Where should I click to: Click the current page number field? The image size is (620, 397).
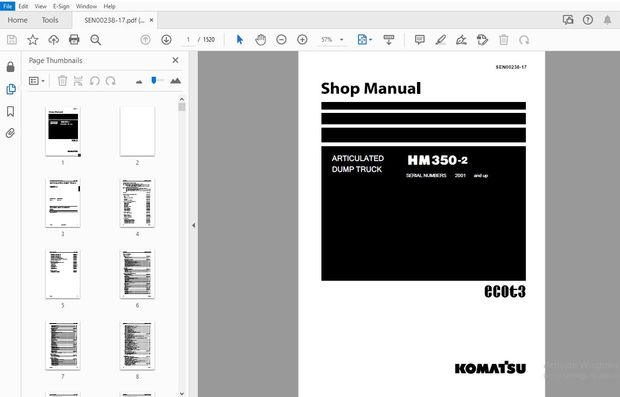point(188,40)
